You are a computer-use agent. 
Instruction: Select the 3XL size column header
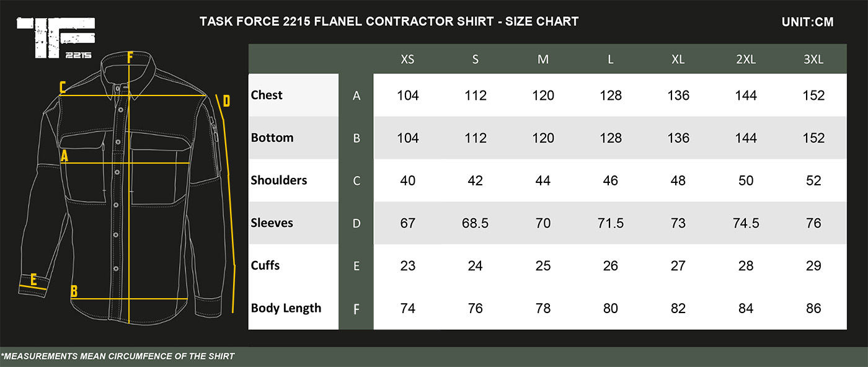click(813, 60)
